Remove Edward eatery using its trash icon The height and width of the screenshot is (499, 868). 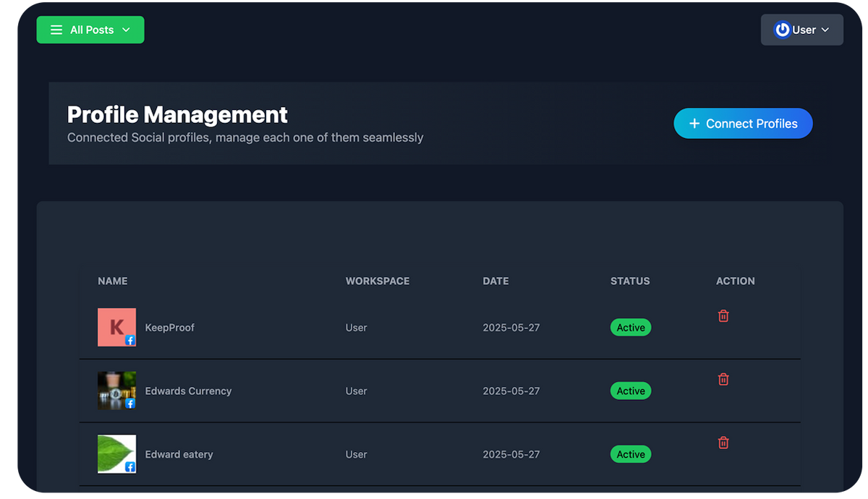coord(723,443)
